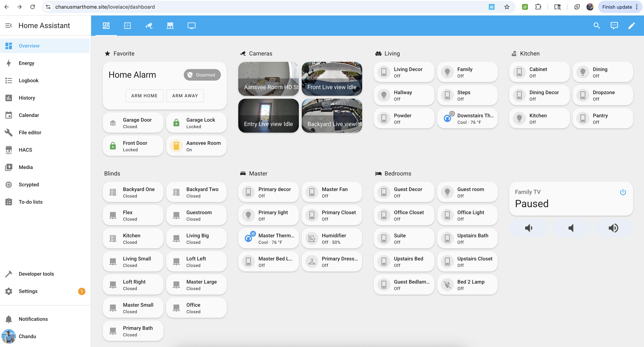Power toggle the Family TV

coord(623,192)
